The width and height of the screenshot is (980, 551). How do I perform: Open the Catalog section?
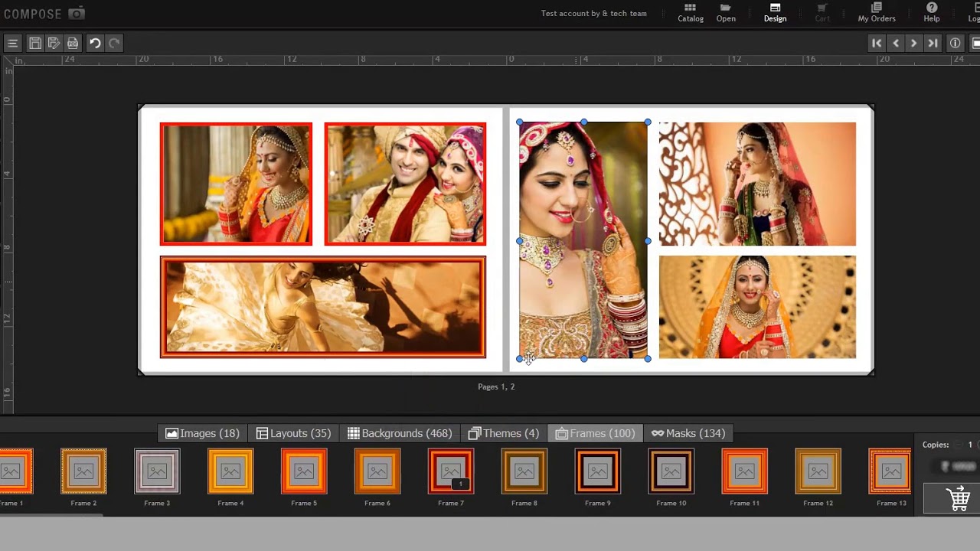(691, 13)
